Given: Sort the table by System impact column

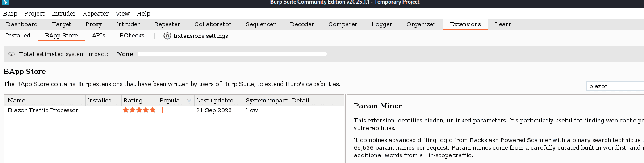Looking at the screenshot, I should click(x=267, y=101).
